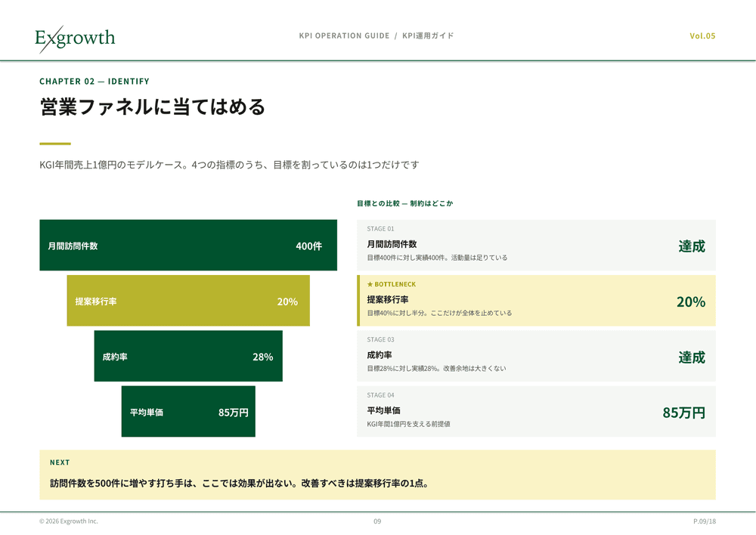The image size is (756, 535).
Task: Select 'CHAPTER 02 — IDENTIFY' chapter label
Action: [94, 82]
